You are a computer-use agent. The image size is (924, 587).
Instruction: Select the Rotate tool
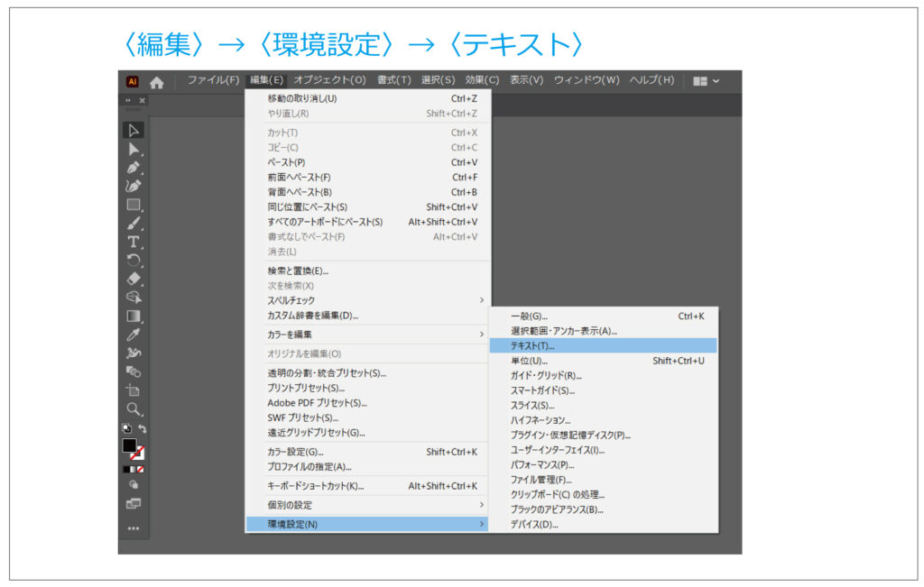(x=134, y=261)
